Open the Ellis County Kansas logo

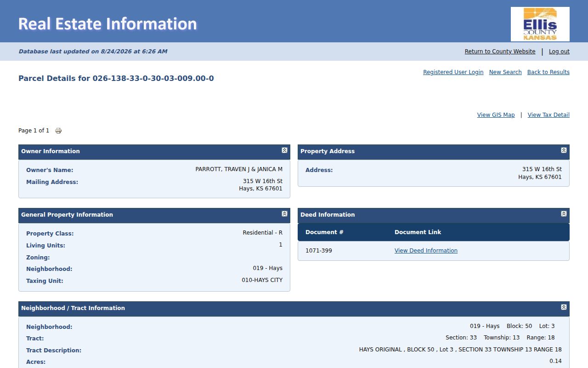(x=540, y=24)
